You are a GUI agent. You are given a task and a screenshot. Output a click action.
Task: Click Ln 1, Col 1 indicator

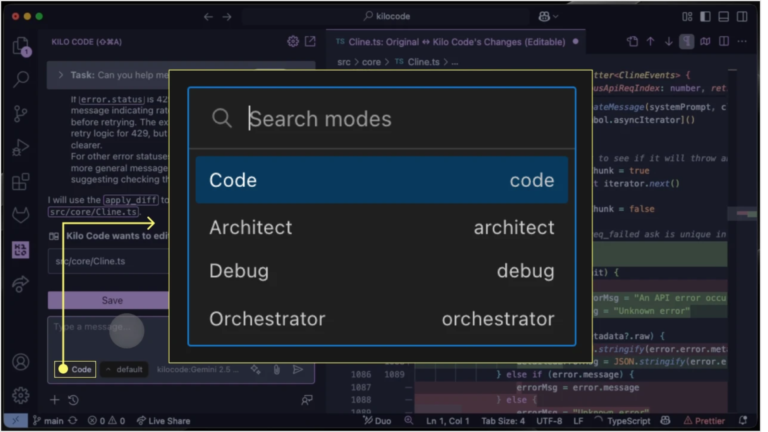coord(447,421)
